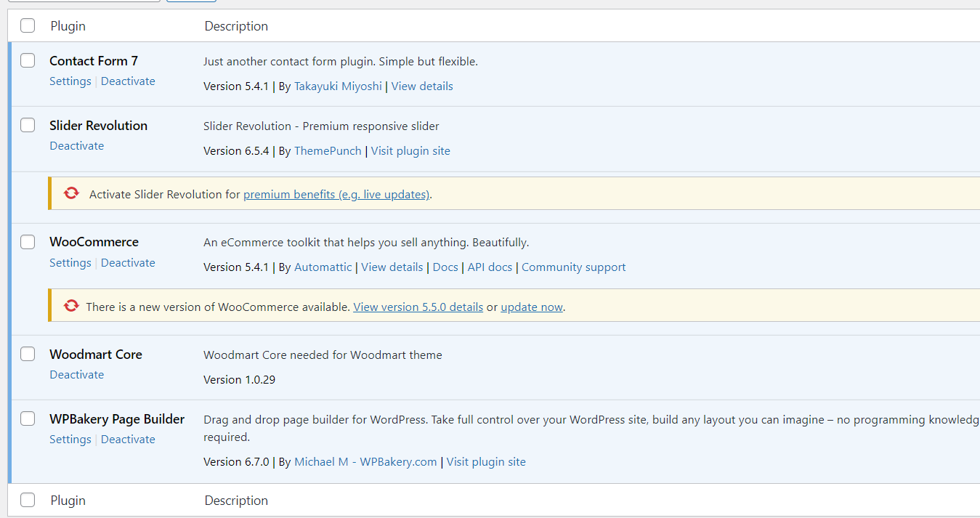Click the Contact Form 7 plugin name
This screenshot has width=980, height=518.
click(x=94, y=61)
